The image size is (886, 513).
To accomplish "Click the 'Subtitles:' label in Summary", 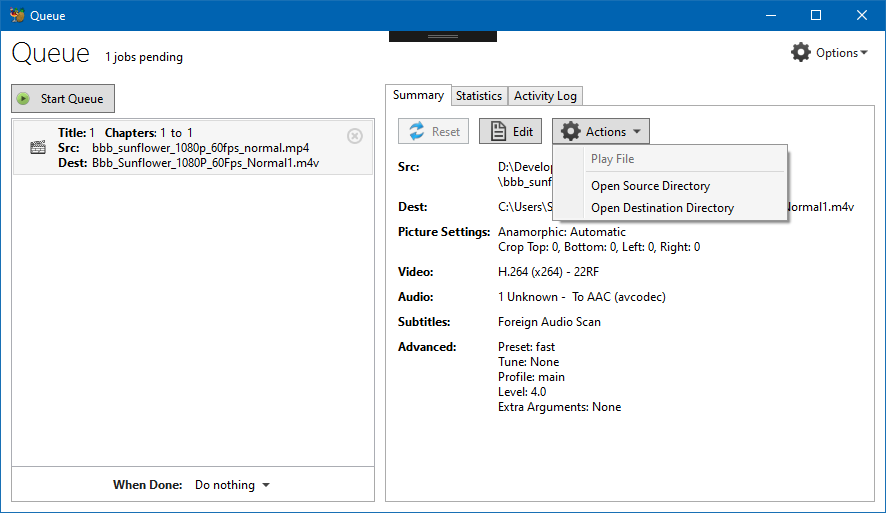I will click(424, 322).
